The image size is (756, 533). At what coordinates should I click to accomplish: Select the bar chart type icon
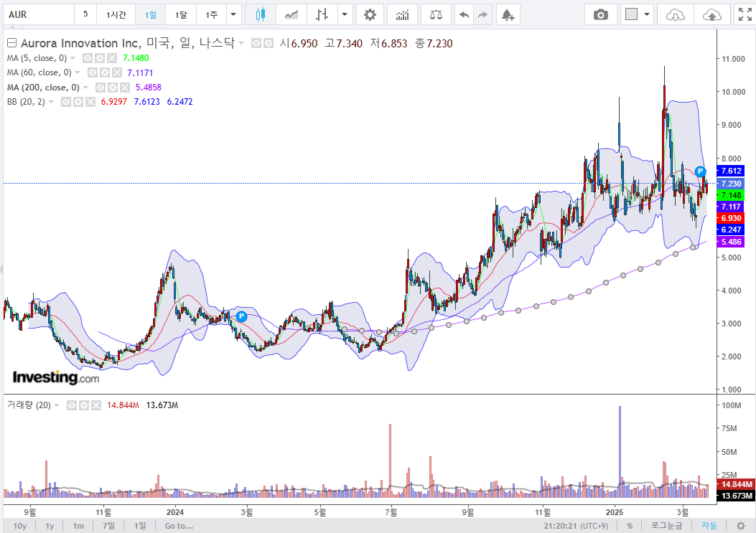[x=322, y=15]
